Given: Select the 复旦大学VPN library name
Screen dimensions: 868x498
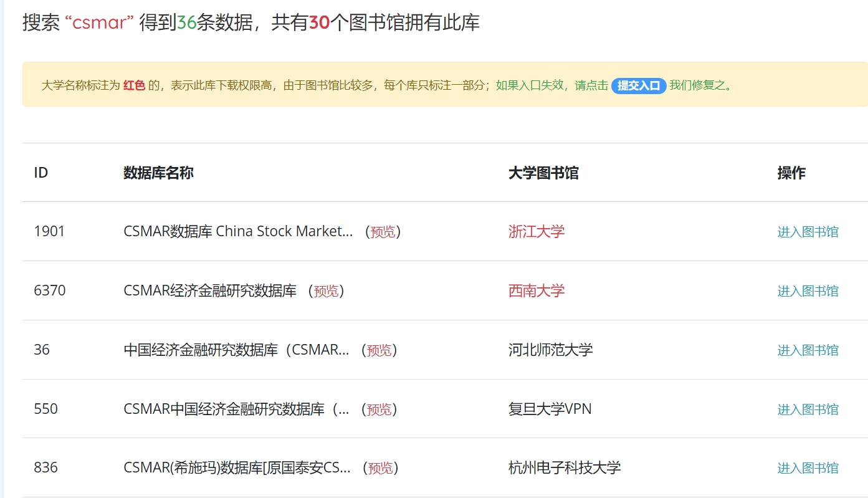Looking at the screenshot, I should coord(550,409).
